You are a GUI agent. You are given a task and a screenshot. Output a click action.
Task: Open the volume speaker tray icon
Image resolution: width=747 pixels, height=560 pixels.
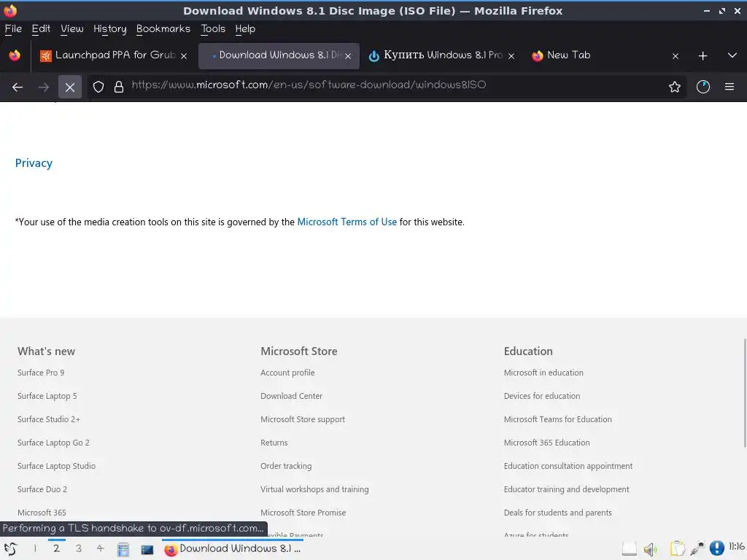click(650, 550)
